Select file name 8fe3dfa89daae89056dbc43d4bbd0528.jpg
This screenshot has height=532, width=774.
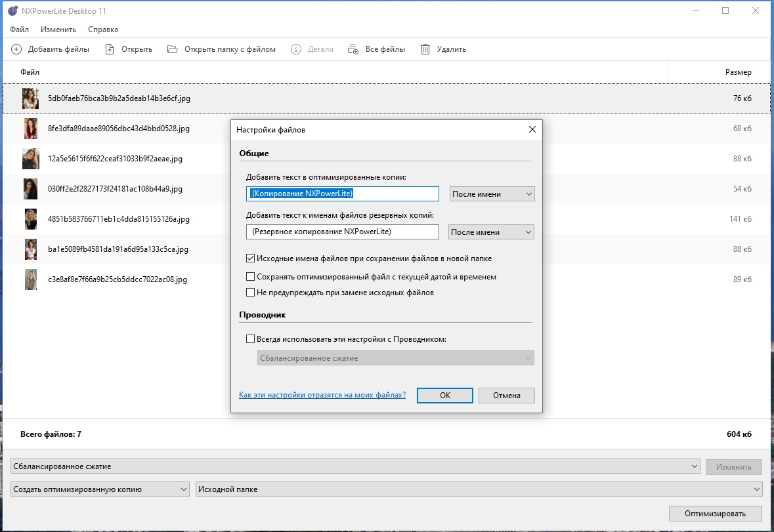118,129
